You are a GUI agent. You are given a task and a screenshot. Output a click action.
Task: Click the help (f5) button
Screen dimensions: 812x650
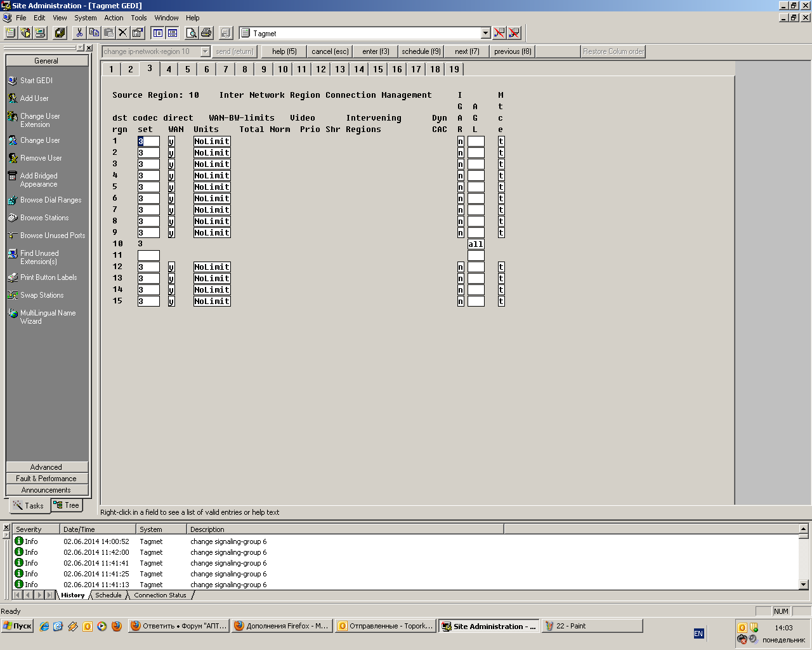(x=284, y=51)
